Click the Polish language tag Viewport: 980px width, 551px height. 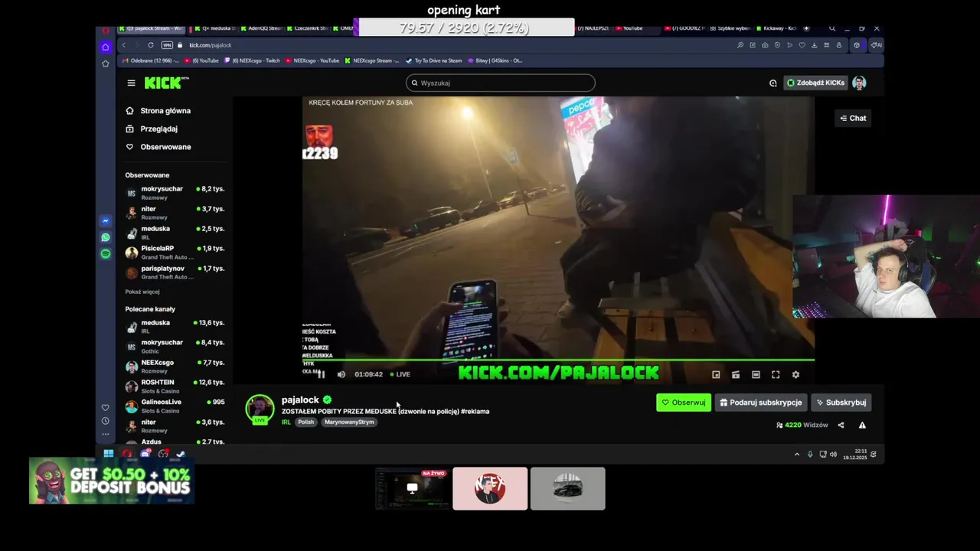(x=306, y=422)
